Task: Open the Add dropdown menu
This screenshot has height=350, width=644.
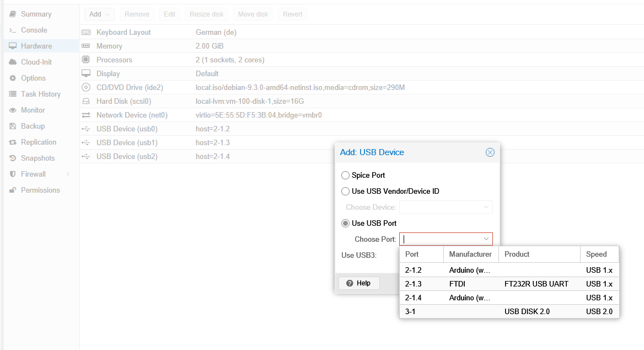Action: [99, 14]
